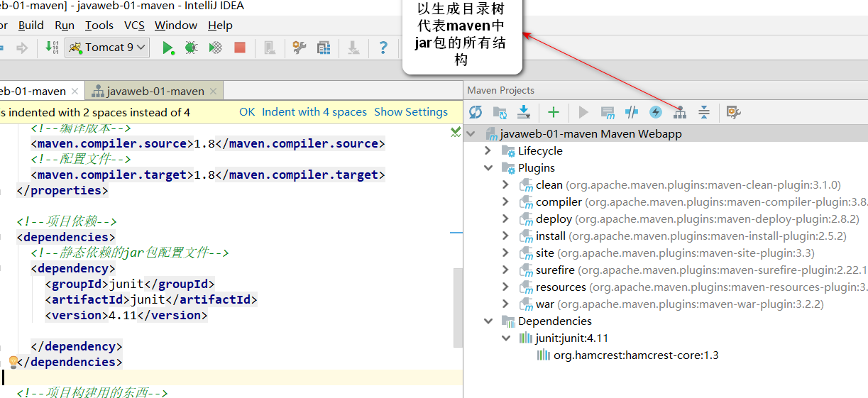Click grayed download icon in main toolbar

coord(353,48)
